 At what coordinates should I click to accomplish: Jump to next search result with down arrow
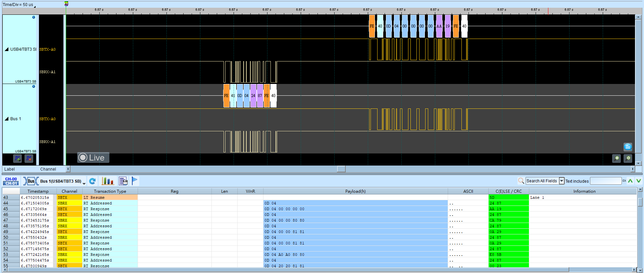(639, 181)
